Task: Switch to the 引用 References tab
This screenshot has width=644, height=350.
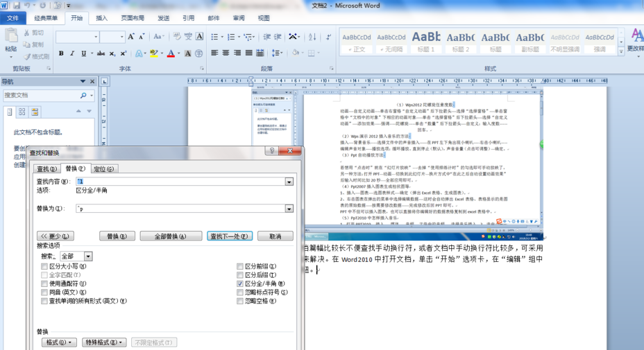Action: tap(189, 18)
